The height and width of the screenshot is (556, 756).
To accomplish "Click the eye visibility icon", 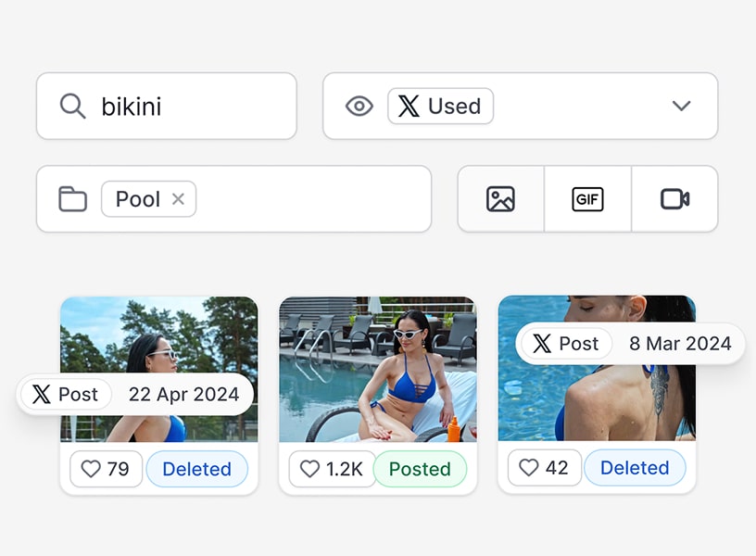I will point(359,107).
